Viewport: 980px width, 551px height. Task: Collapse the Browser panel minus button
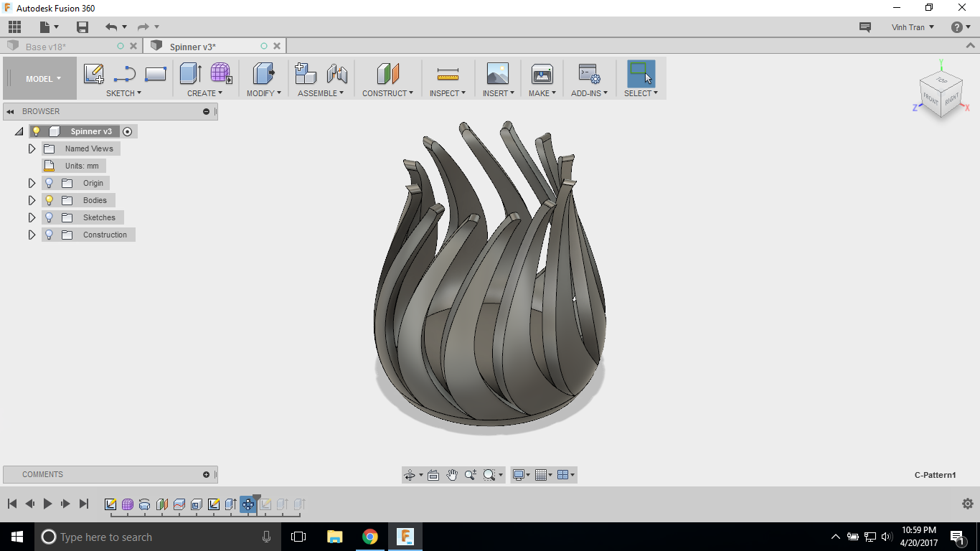pos(207,111)
